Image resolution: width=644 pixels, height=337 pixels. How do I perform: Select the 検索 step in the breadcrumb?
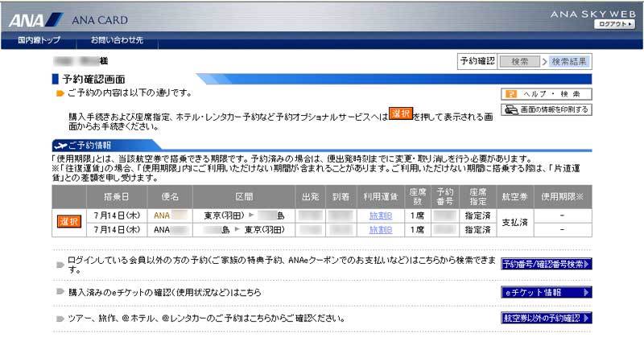(x=519, y=61)
